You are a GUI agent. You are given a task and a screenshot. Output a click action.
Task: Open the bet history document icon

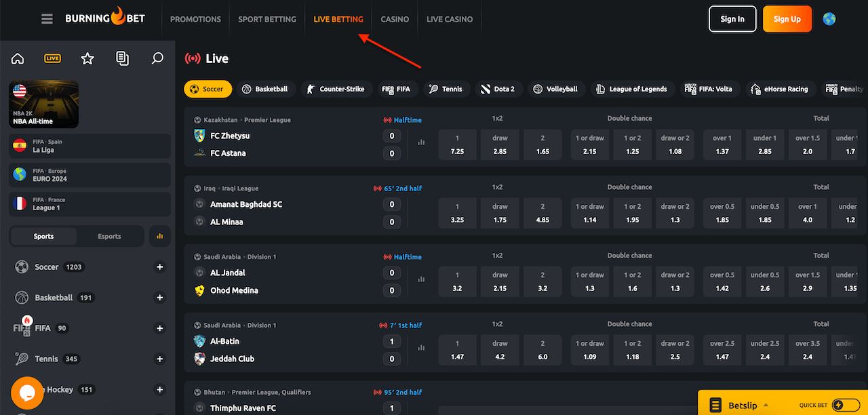pos(122,59)
